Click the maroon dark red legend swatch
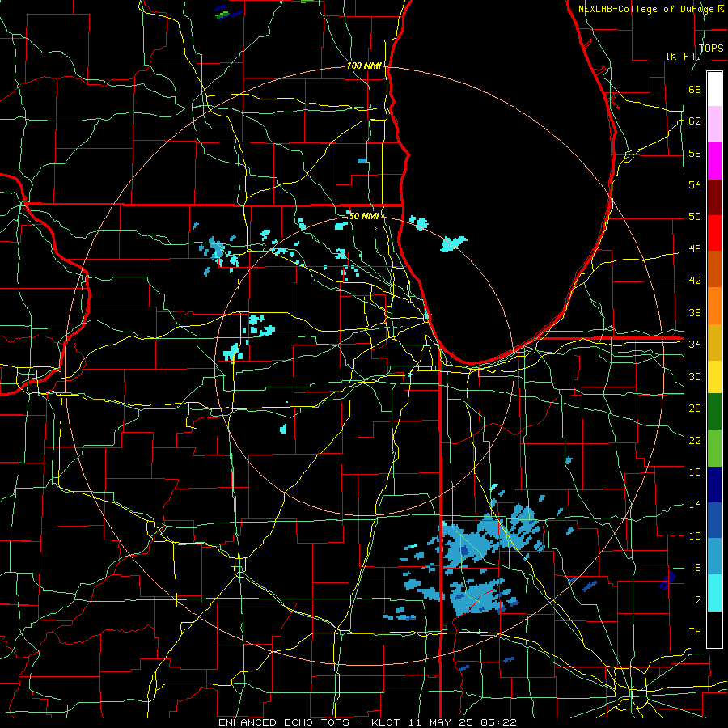Image resolution: width=728 pixels, height=728 pixels. coord(714,197)
